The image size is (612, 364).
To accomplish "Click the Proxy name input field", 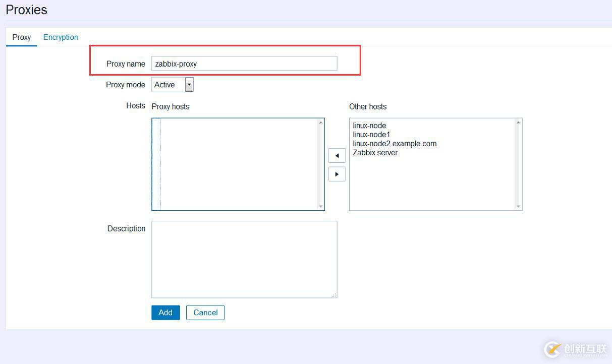I will pyautogui.click(x=244, y=64).
